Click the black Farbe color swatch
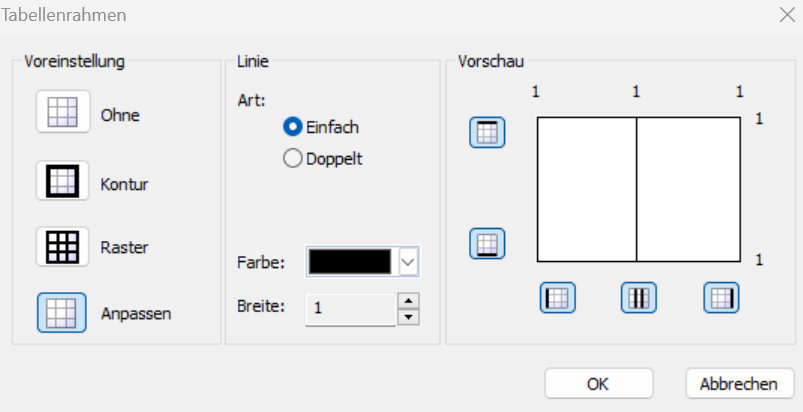Image resolution: width=803 pixels, height=412 pixels. click(350, 262)
